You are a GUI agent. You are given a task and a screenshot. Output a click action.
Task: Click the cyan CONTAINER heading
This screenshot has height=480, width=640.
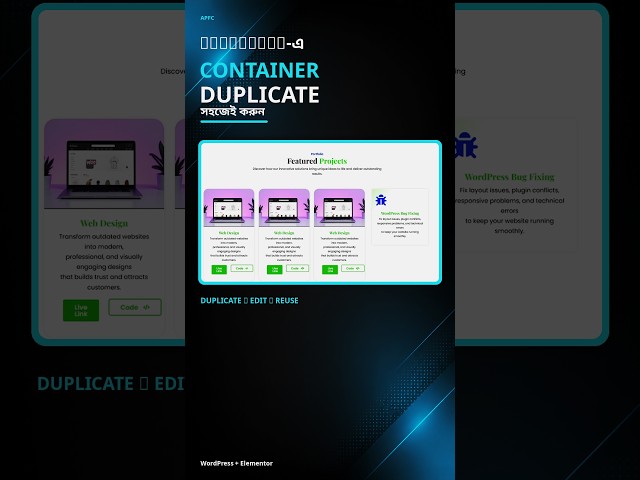[260, 70]
